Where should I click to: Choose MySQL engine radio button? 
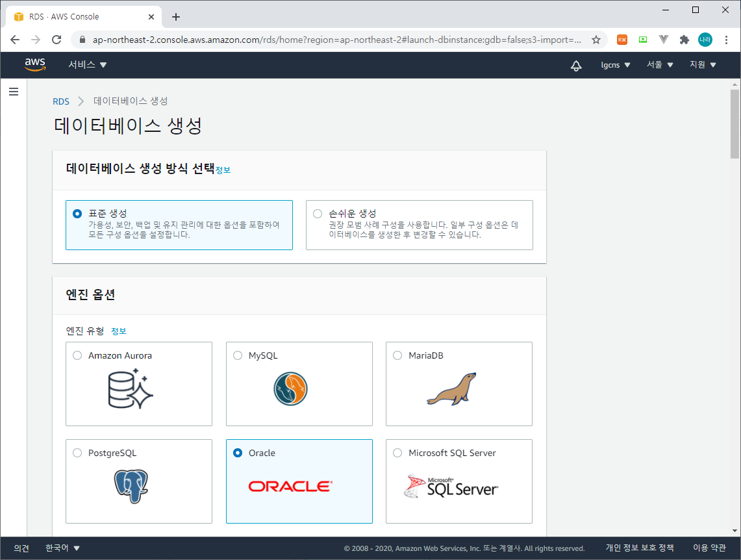coord(238,355)
